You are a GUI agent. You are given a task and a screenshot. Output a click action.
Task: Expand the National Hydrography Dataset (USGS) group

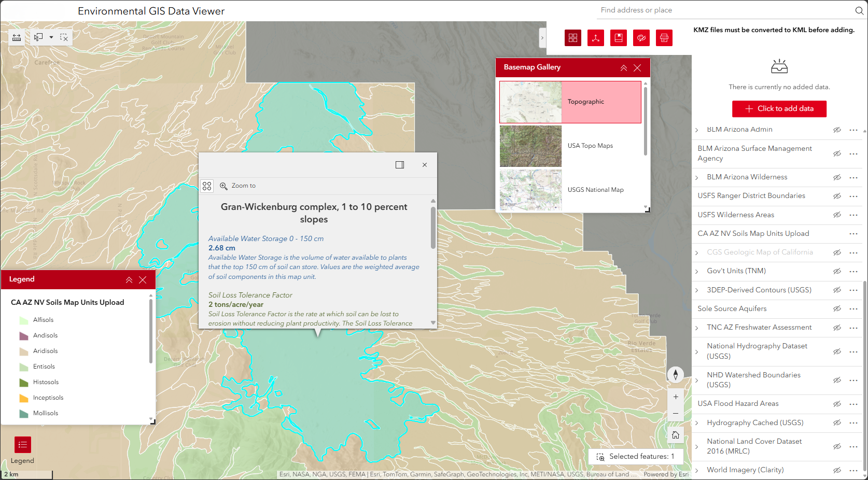pos(697,351)
